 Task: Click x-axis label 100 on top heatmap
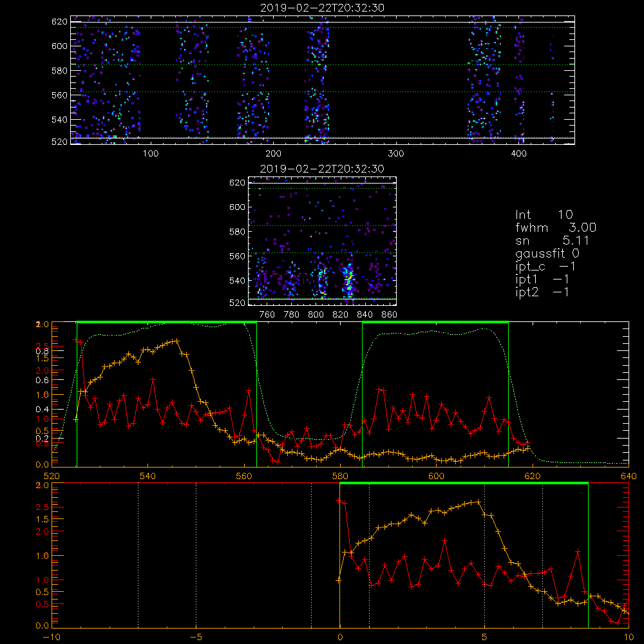[x=151, y=154]
